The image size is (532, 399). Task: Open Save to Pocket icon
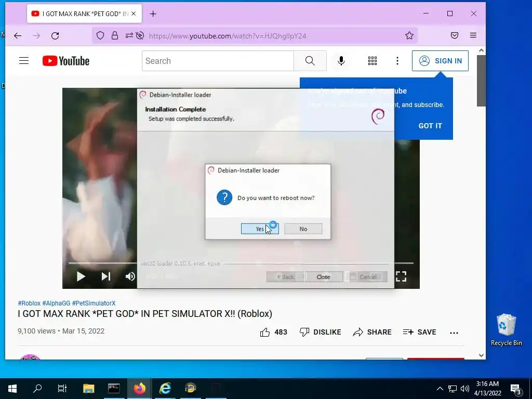pos(455,36)
